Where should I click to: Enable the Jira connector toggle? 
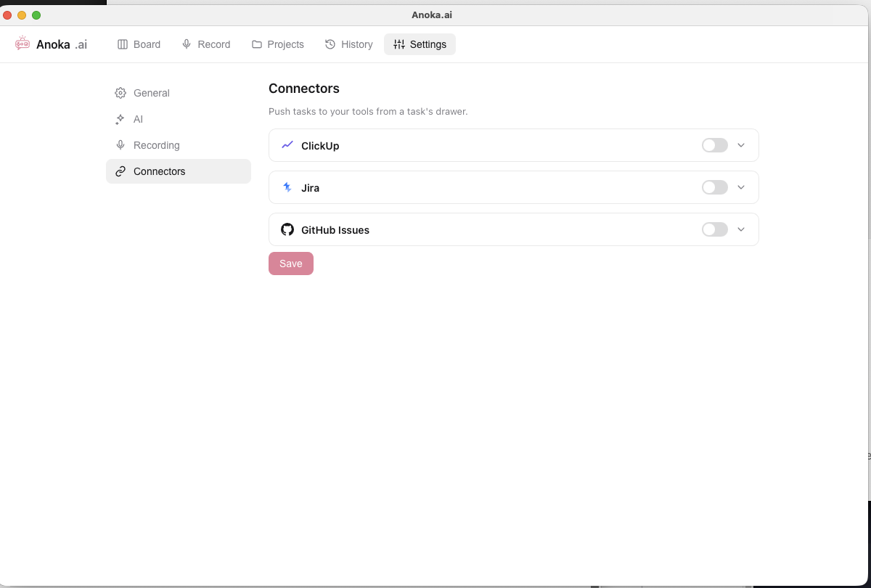coord(715,187)
